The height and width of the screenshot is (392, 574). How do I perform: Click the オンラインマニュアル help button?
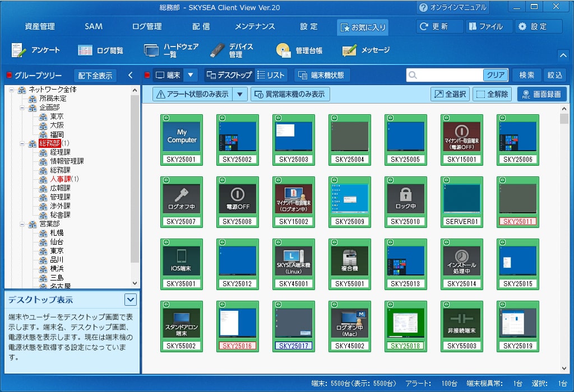[x=453, y=7]
